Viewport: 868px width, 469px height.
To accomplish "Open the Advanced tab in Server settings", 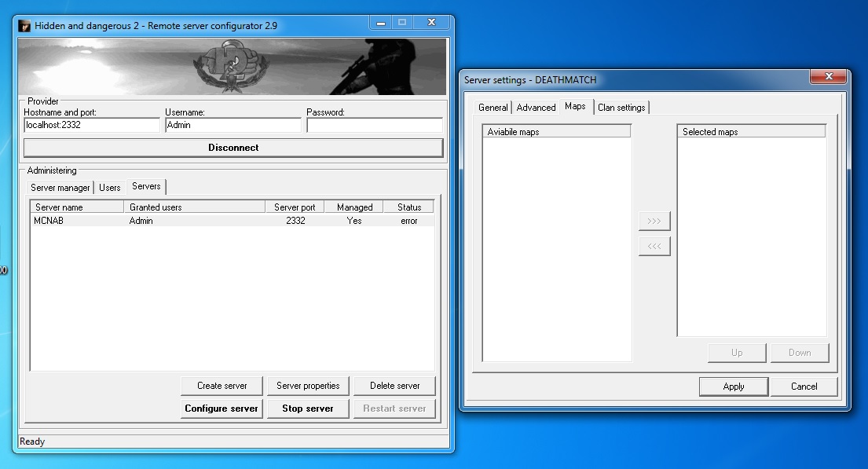I will click(536, 108).
